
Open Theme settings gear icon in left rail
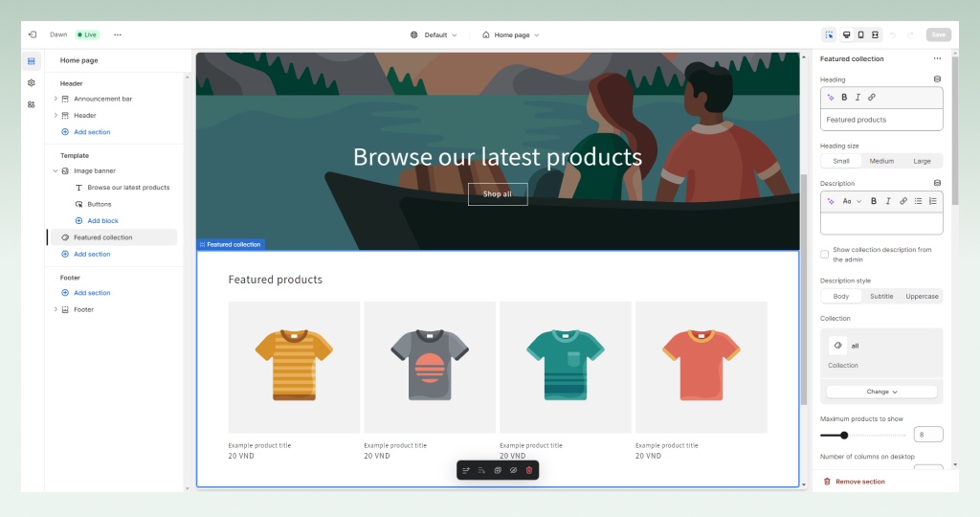coord(32,82)
